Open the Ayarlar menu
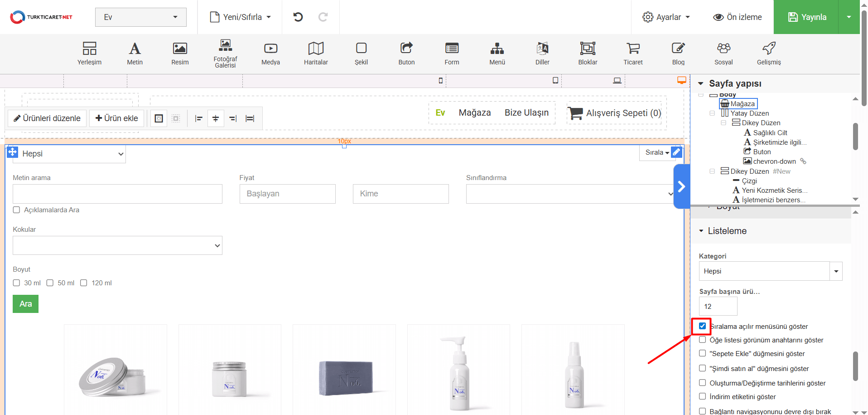868x415 pixels. pyautogui.click(x=666, y=17)
